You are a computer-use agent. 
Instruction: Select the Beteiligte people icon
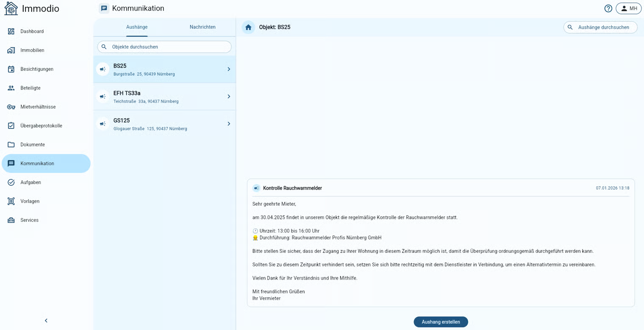coord(11,88)
